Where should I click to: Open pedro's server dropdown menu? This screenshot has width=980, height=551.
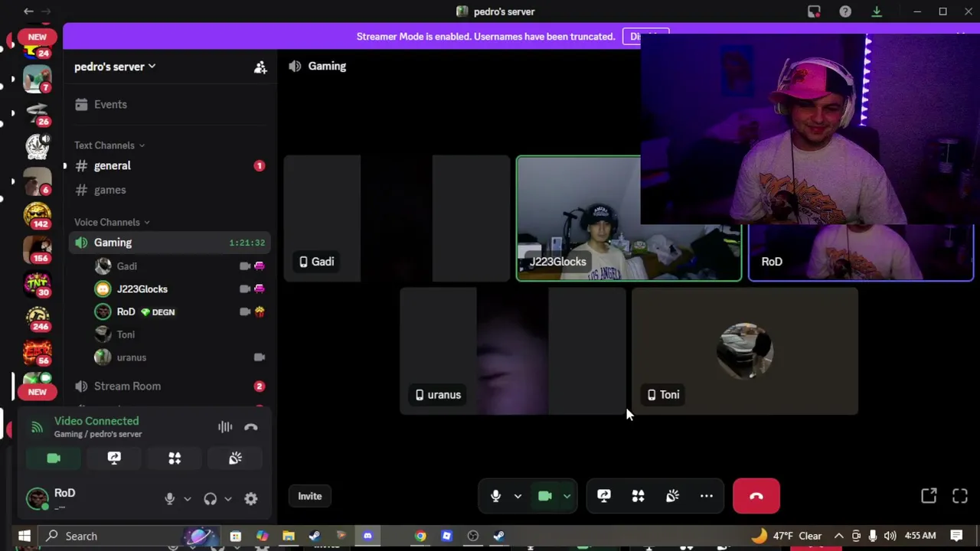click(115, 67)
